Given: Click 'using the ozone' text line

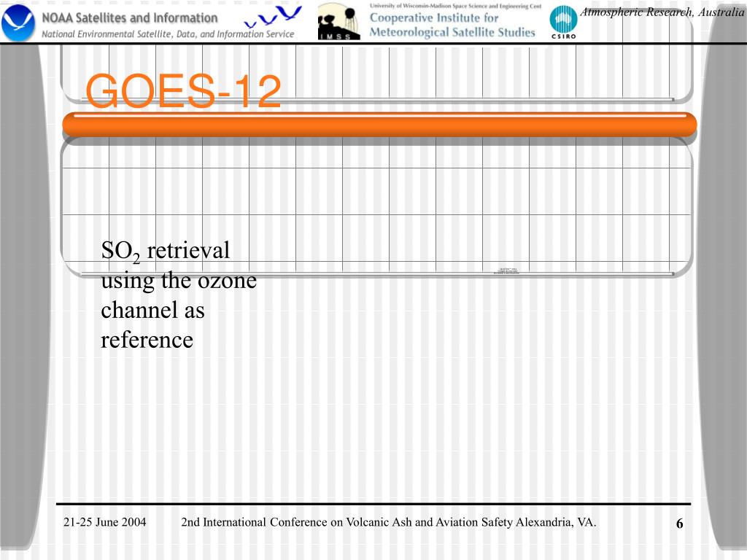Looking at the screenshot, I should [179, 281].
